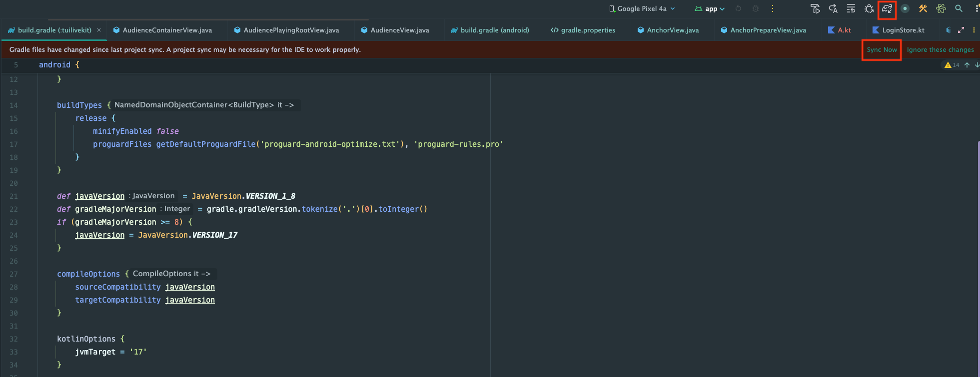Click the Sync Project with Gradle Files icon
The width and height of the screenshot is (980, 377).
click(887, 8)
